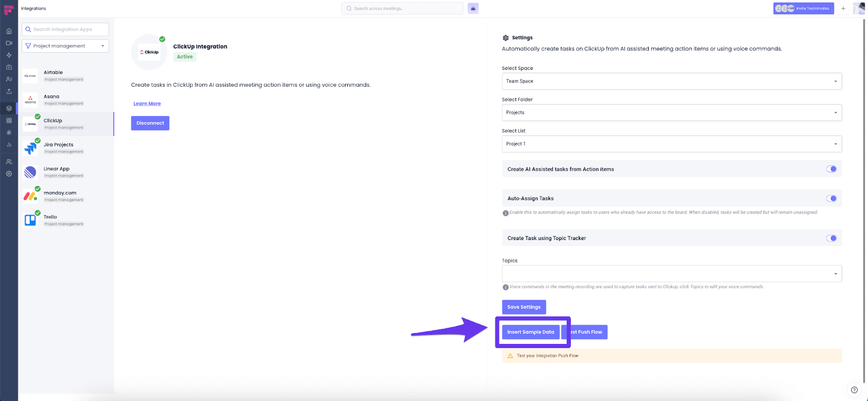Viewport: 868px width, 401px height.
Task: Click the help question mark icon
Action: pyautogui.click(x=854, y=390)
